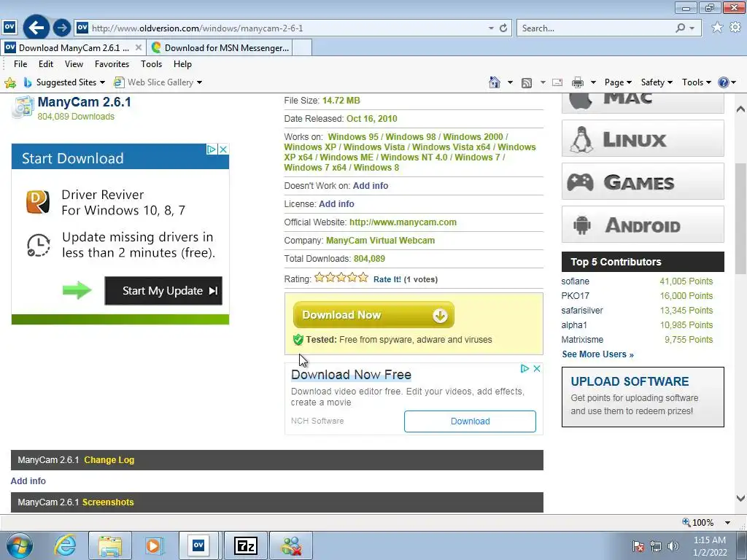The image size is (747, 560).
Task: Open the File menu
Action: (20, 64)
